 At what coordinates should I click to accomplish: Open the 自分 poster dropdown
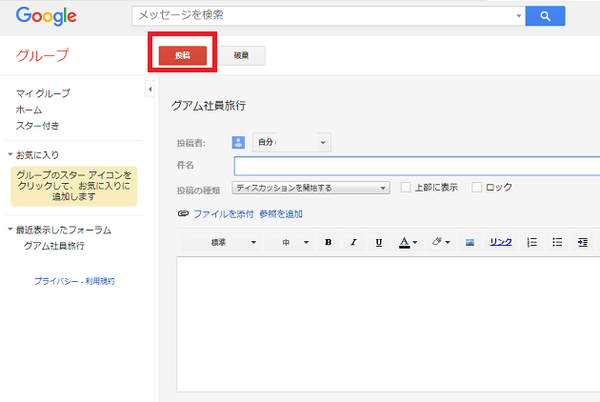pos(290,143)
